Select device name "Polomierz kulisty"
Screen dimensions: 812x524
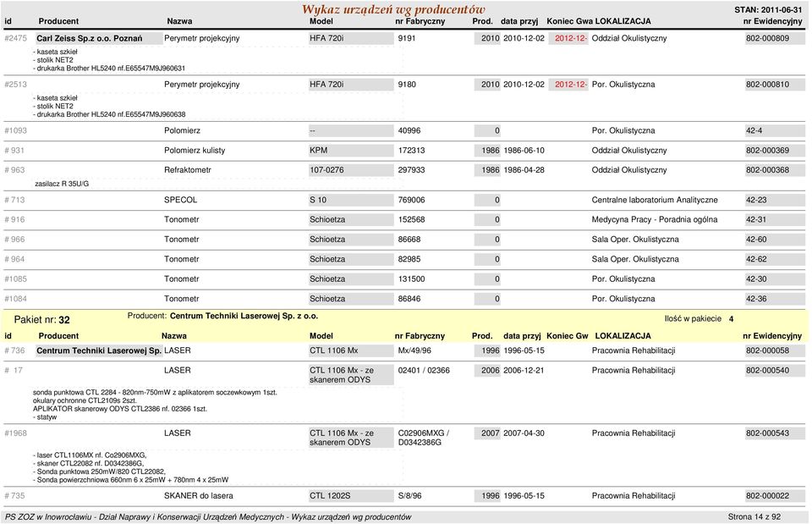coord(195,151)
